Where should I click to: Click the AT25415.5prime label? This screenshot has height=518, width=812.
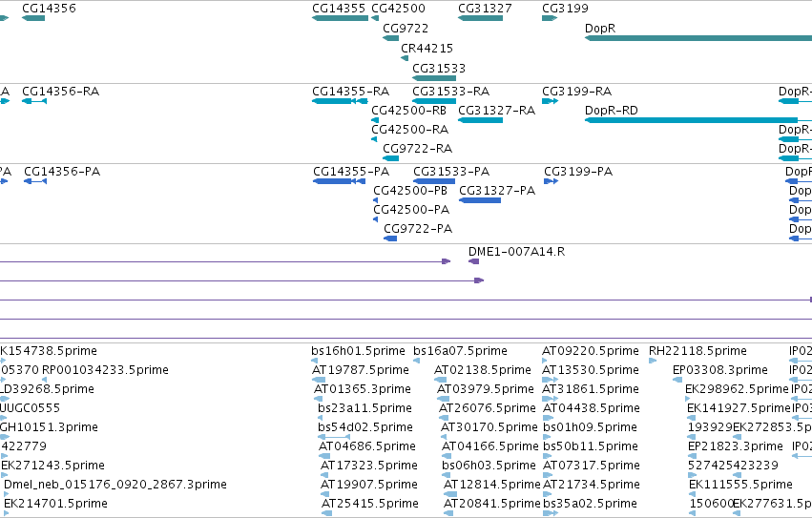[370, 504]
